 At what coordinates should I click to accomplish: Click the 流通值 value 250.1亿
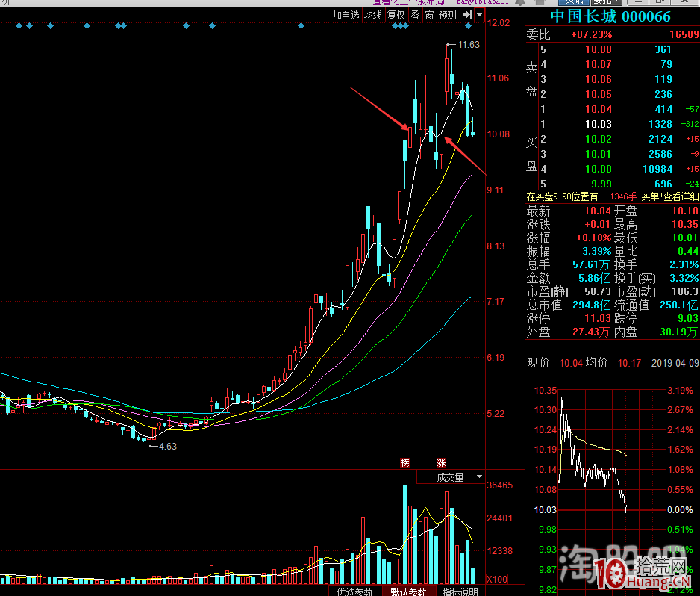[679, 305]
